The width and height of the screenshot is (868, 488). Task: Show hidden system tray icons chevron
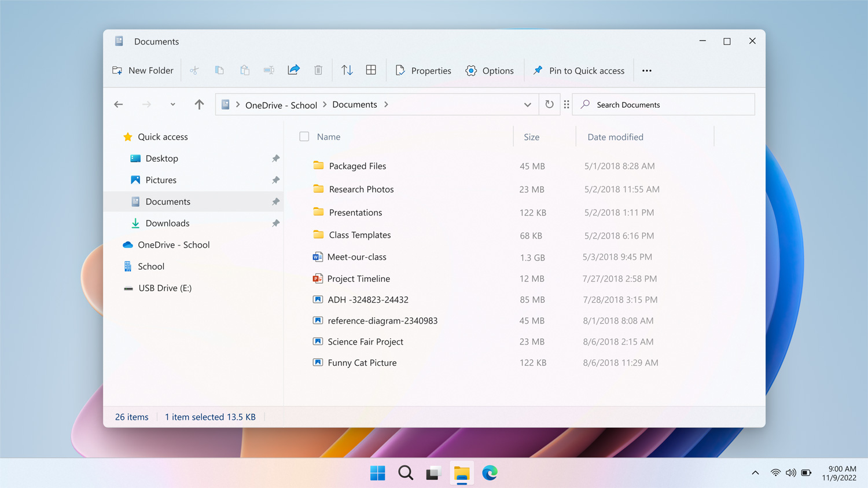click(755, 473)
